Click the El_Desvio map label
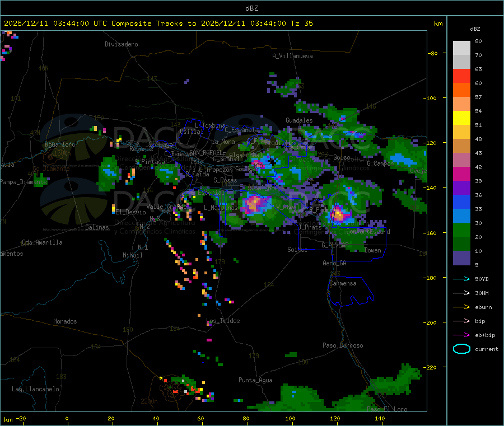The height and width of the screenshot is (426, 504). tap(131, 212)
